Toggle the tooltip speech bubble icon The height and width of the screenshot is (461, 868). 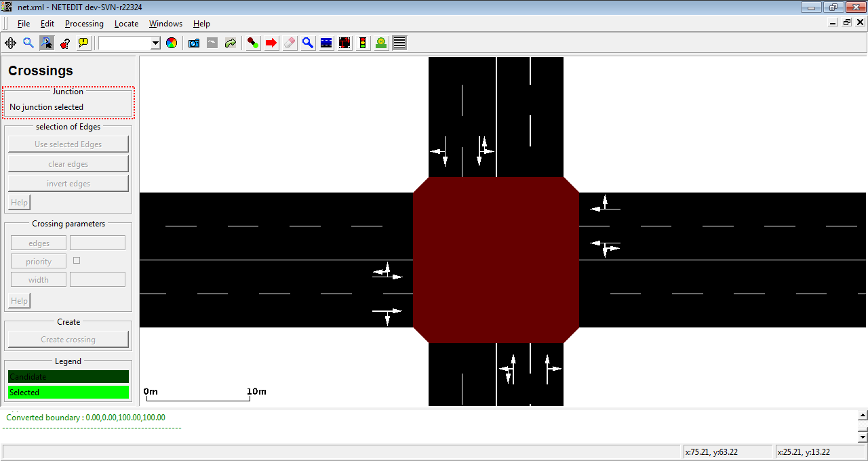click(83, 43)
